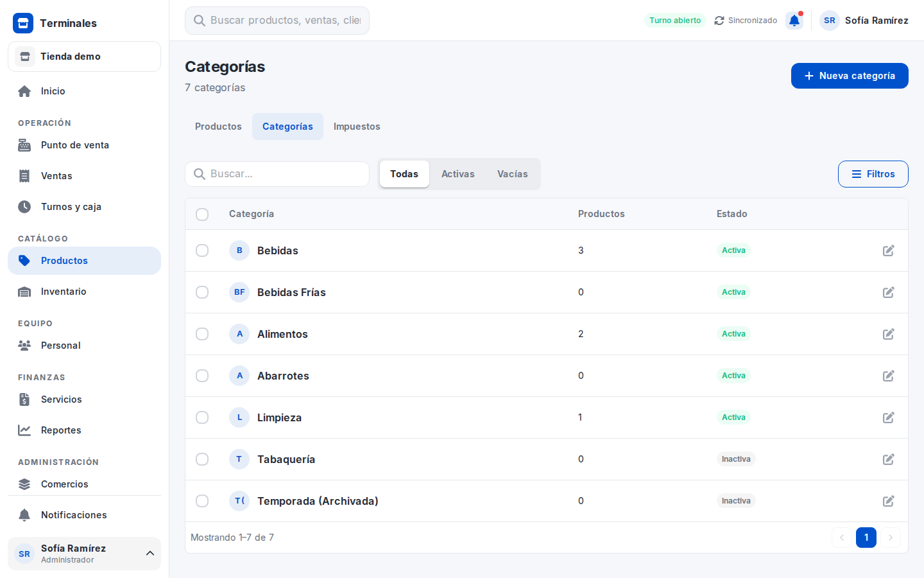Select the Temporada (Archivada) checkbox

pos(202,501)
